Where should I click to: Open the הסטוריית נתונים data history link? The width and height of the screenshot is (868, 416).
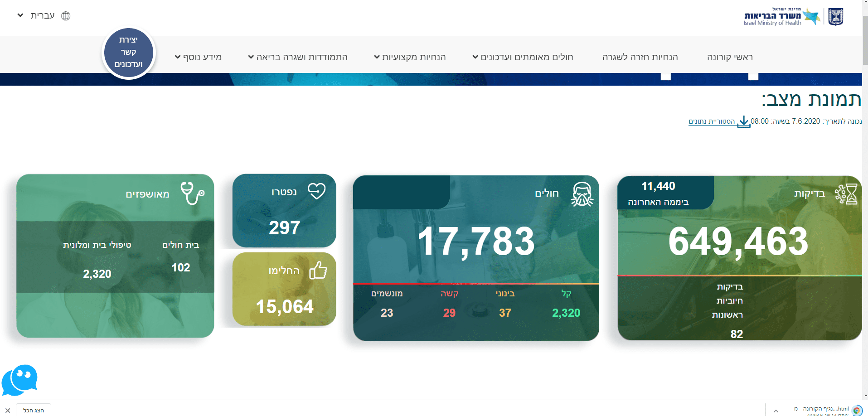(x=712, y=121)
